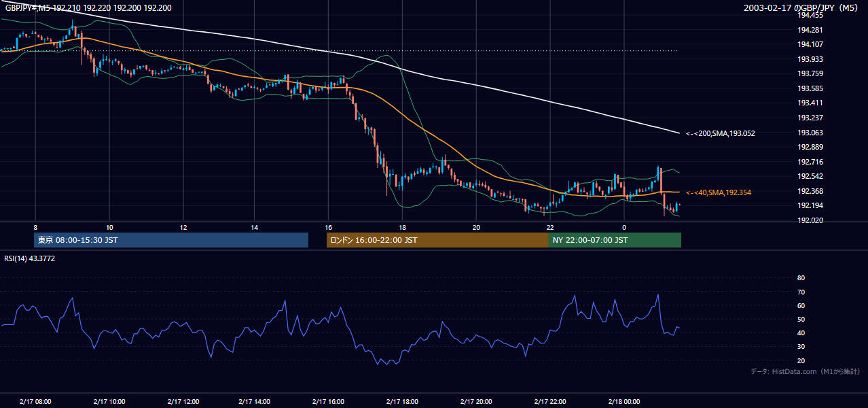Screen dimensions: 868x408
Task: Click the hour label 18 on time axis
Action: pyautogui.click(x=402, y=227)
